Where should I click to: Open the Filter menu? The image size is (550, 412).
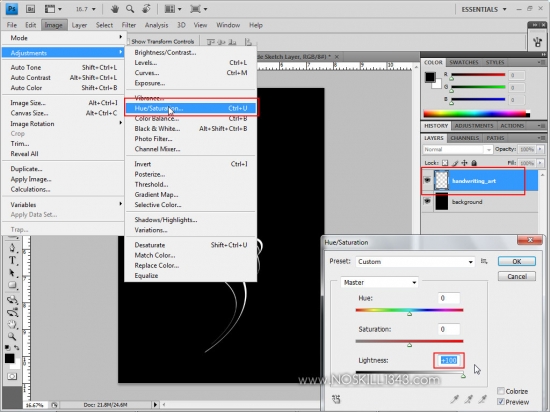[x=129, y=25]
